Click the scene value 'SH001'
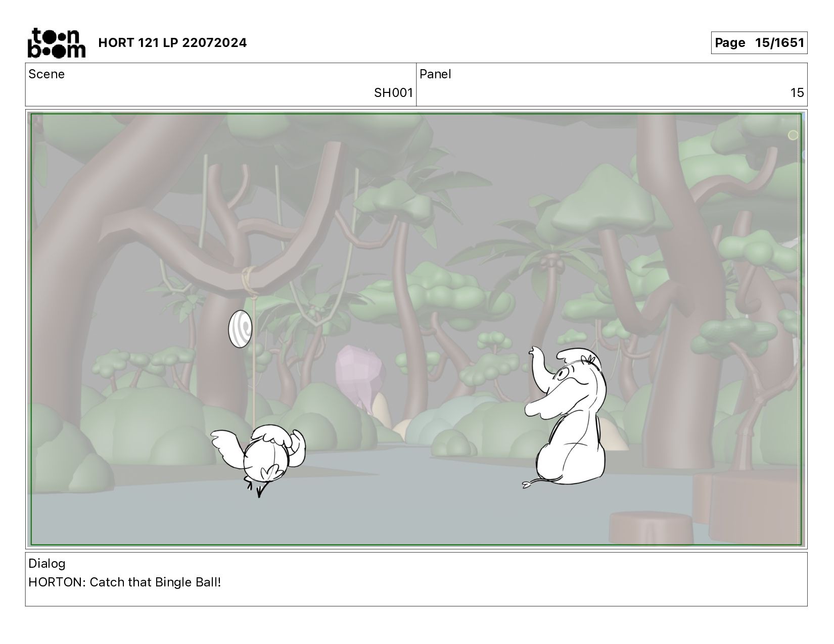Viewport: 834px width, 644px height. [393, 93]
